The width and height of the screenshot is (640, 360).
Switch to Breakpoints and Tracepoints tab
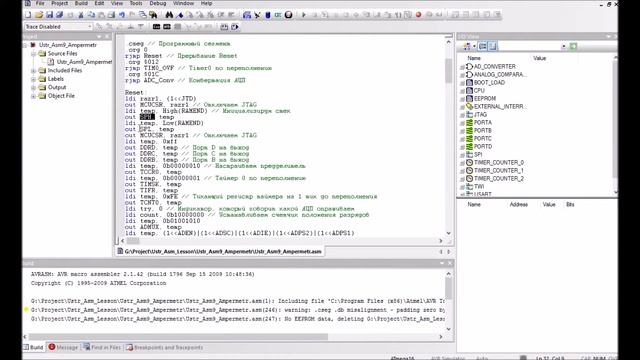click(x=164, y=347)
